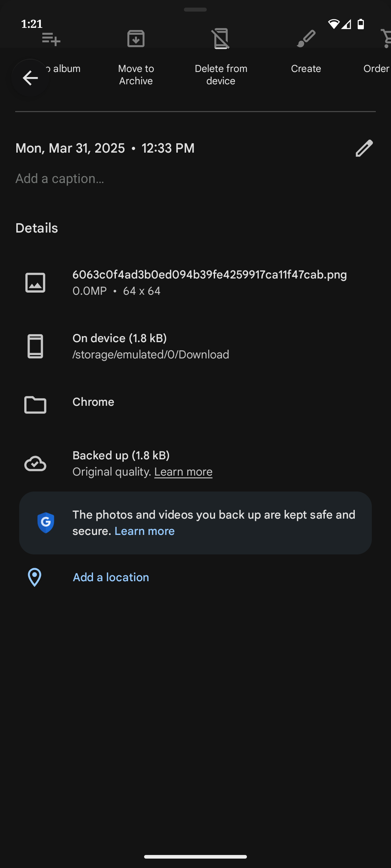Screen dimensions: 391x868
Task: Tap the Google shield security icon
Action: click(x=46, y=523)
